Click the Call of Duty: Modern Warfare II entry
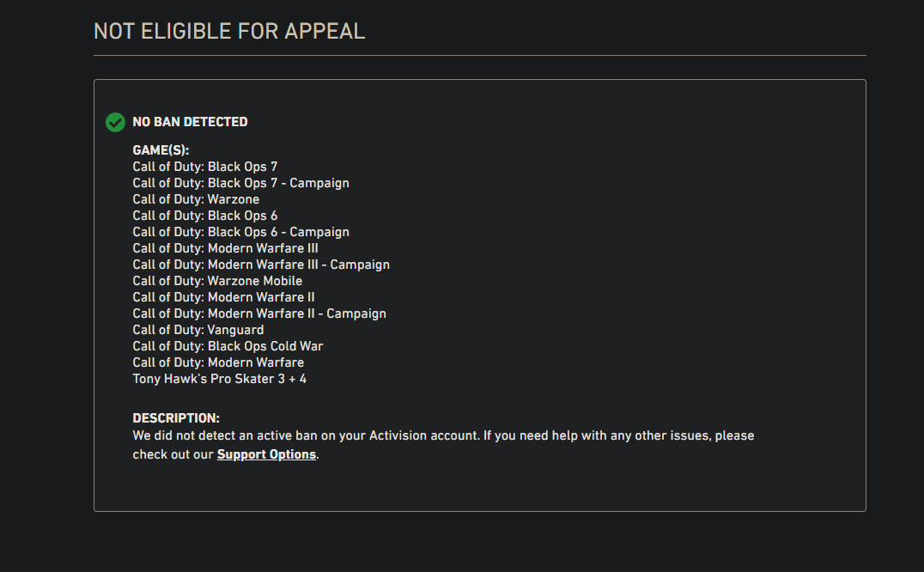Viewport: 924px width, 572px height. click(x=223, y=297)
